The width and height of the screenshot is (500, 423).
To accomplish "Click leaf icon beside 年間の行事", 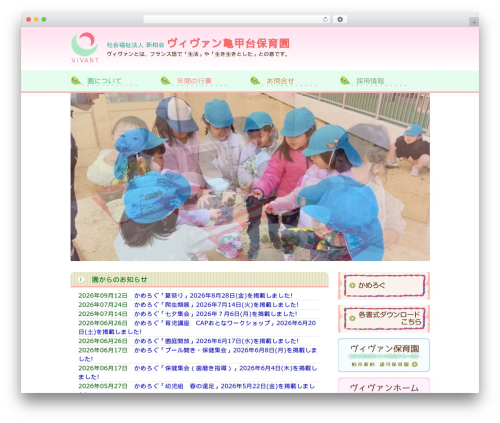I will [166, 81].
